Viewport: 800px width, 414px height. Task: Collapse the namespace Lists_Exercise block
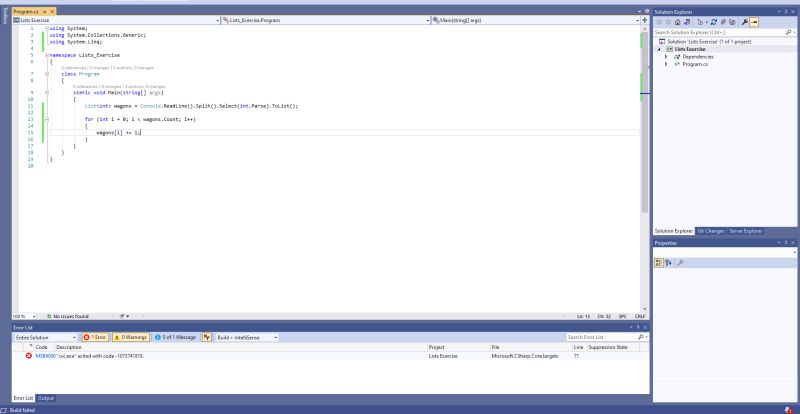46,55
